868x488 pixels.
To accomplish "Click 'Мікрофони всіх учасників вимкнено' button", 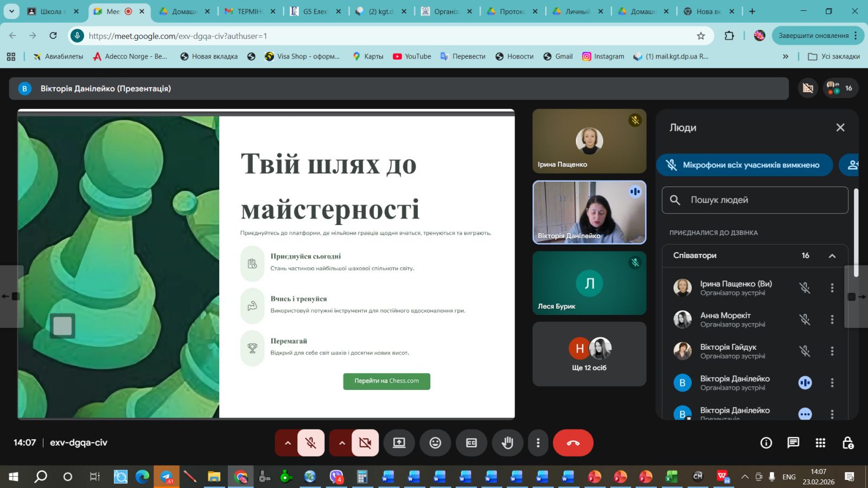I will (x=744, y=165).
